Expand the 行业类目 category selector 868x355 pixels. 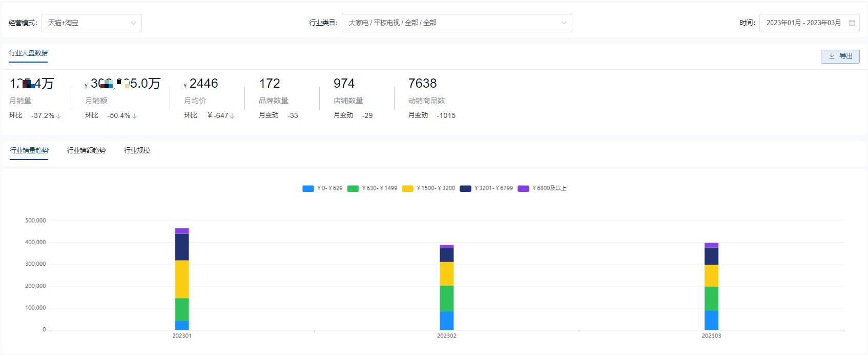tap(457, 23)
